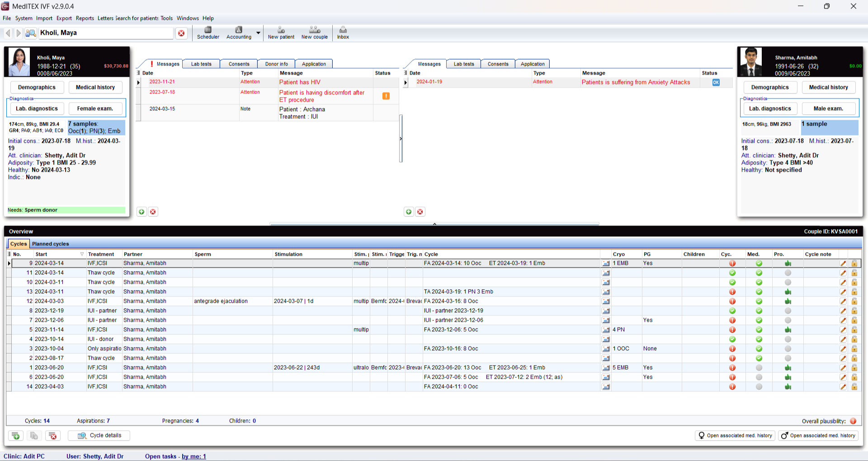The image size is (868, 461).
Task: Clear the patient search with red X
Action: (181, 33)
